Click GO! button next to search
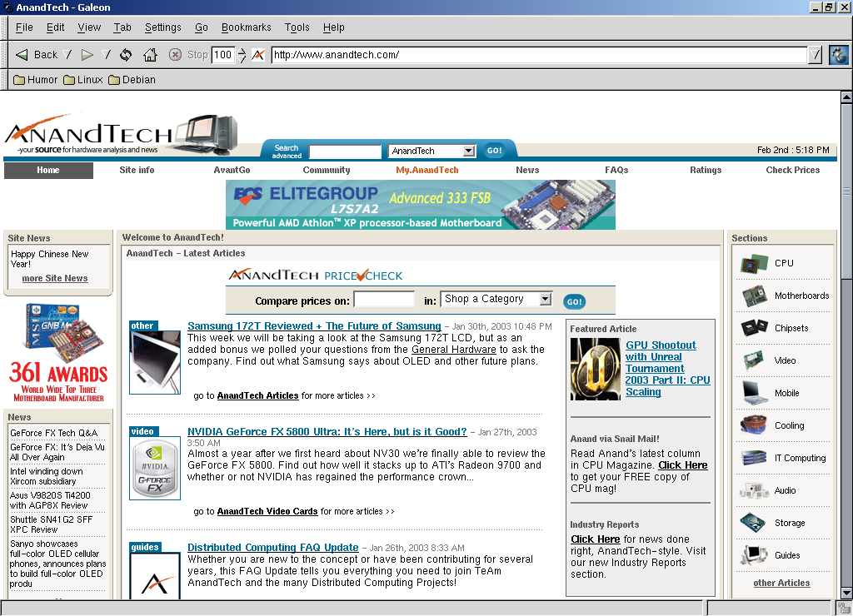This screenshot has width=853, height=616. (494, 151)
